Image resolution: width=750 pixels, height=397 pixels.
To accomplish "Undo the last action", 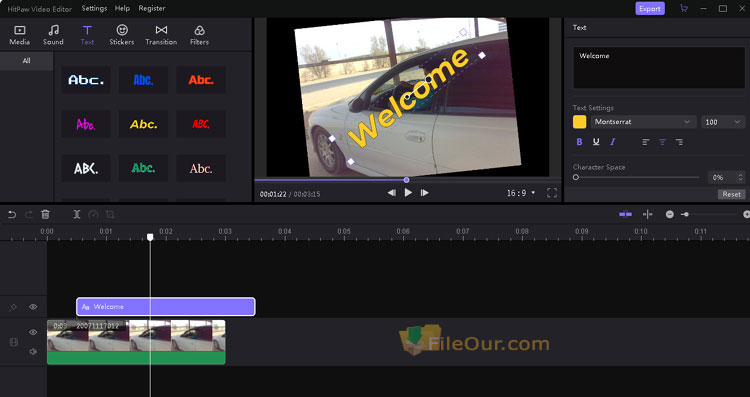I will click(x=12, y=215).
